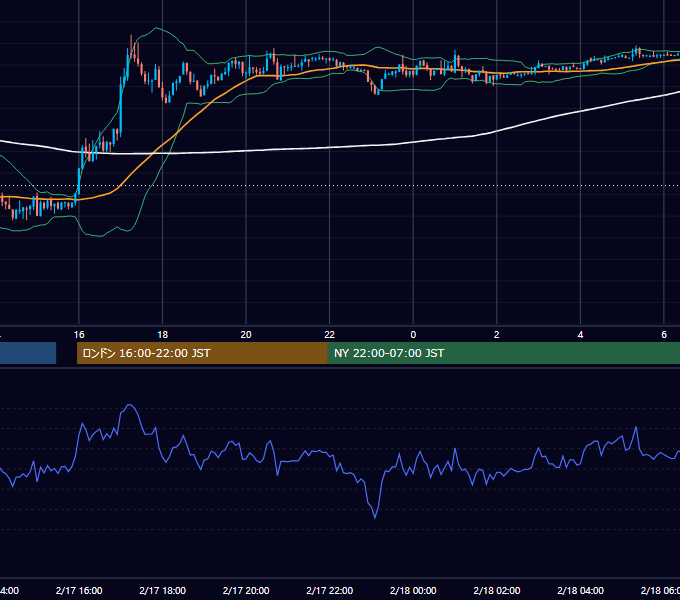Screen dimensions: 680x600
Task: Click the 2/18 02:00 date label
Action: pyautogui.click(x=497, y=590)
